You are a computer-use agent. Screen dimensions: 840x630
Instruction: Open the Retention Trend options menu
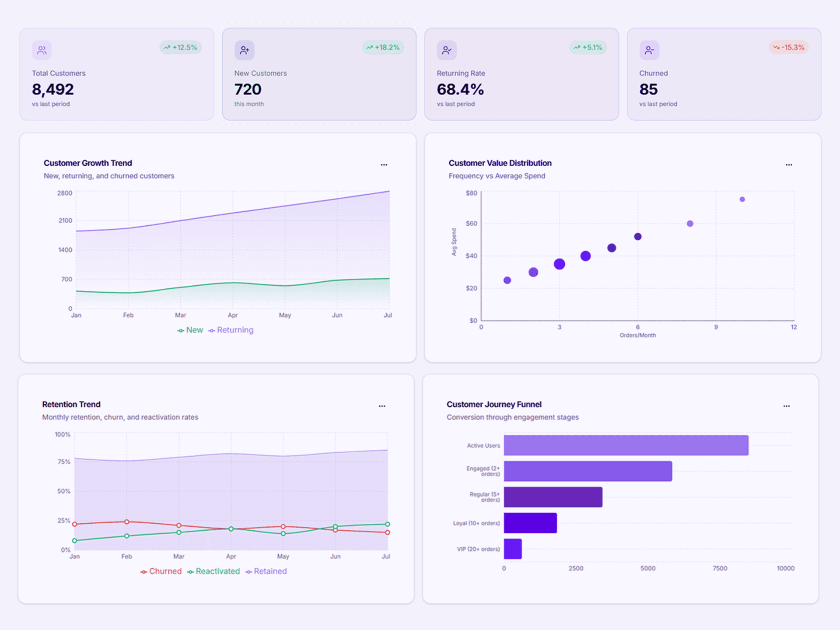click(382, 406)
